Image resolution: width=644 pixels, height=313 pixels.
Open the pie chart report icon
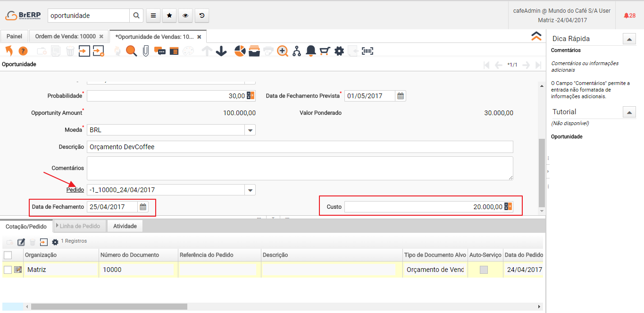coord(240,51)
